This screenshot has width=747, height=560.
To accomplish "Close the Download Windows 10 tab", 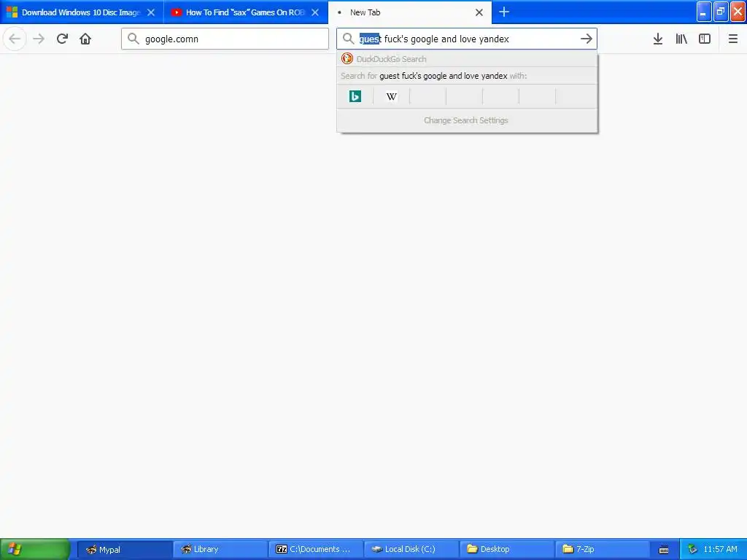I will point(151,12).
